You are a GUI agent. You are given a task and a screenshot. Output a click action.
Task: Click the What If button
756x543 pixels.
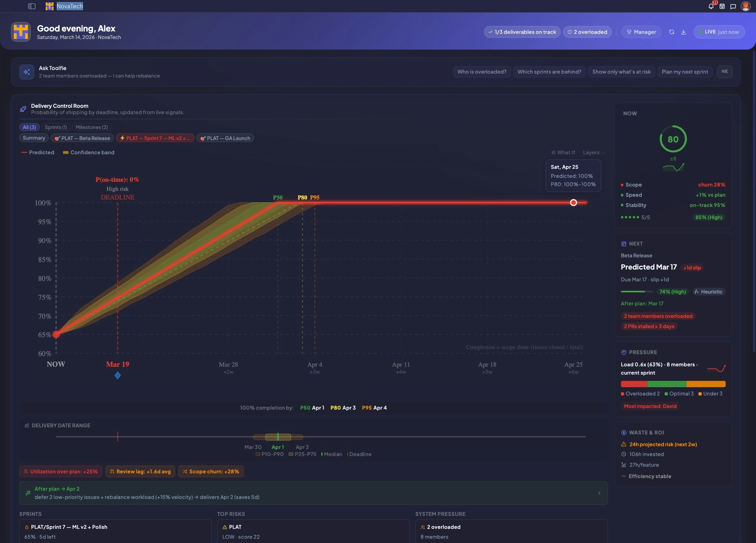pyautogui.click(x=563, y=152)
